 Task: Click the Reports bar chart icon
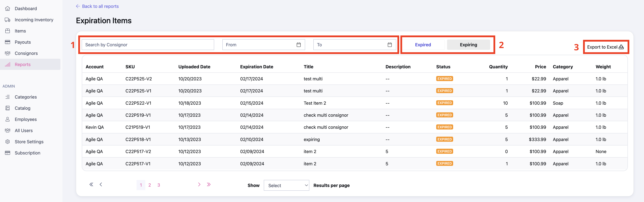click(8, 64)
